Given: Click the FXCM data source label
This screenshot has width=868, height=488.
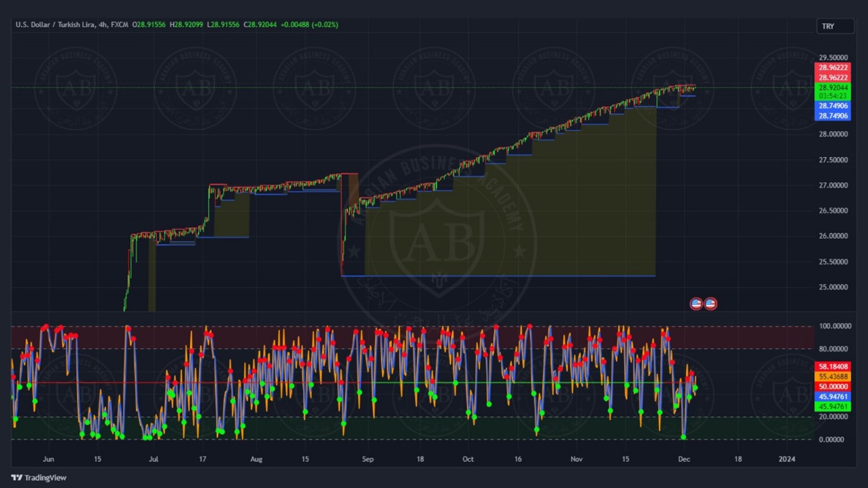Looking at the screenshot, I should coord(120,25).
